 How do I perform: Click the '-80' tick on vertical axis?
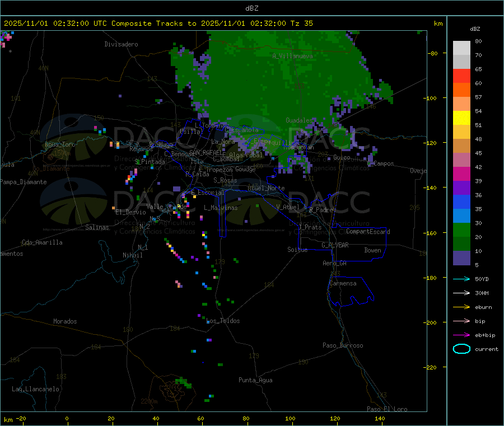(x=432, y=53)
